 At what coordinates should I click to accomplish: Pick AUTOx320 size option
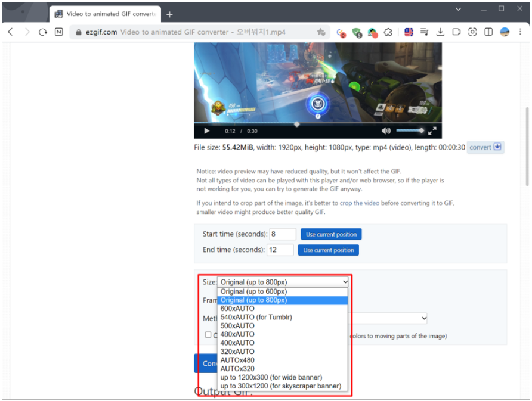tap(283, 369)
